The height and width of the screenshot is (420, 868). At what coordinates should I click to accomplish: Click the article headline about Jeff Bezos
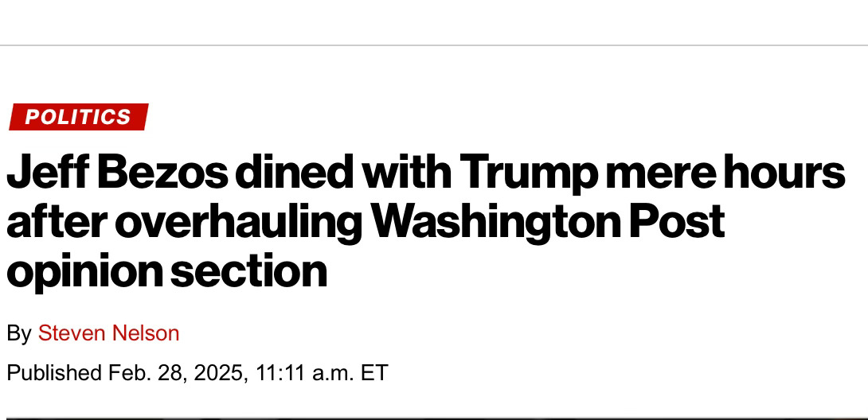tap(426, 220)
